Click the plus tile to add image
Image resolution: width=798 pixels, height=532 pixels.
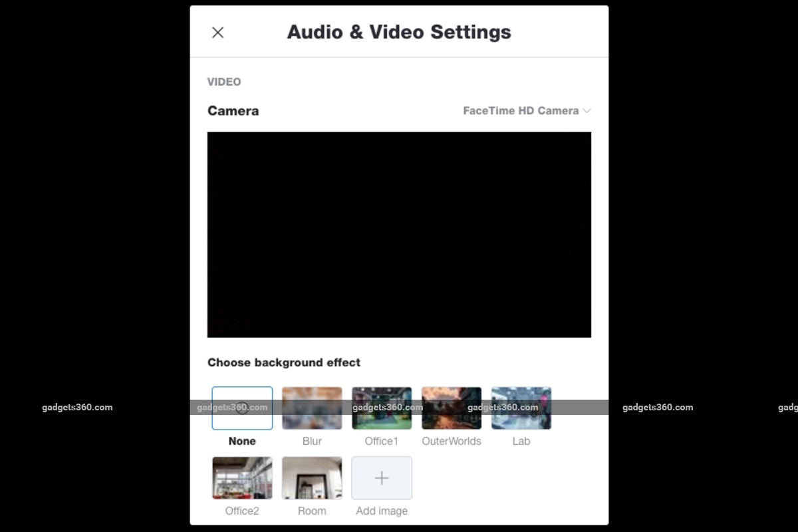382,477
